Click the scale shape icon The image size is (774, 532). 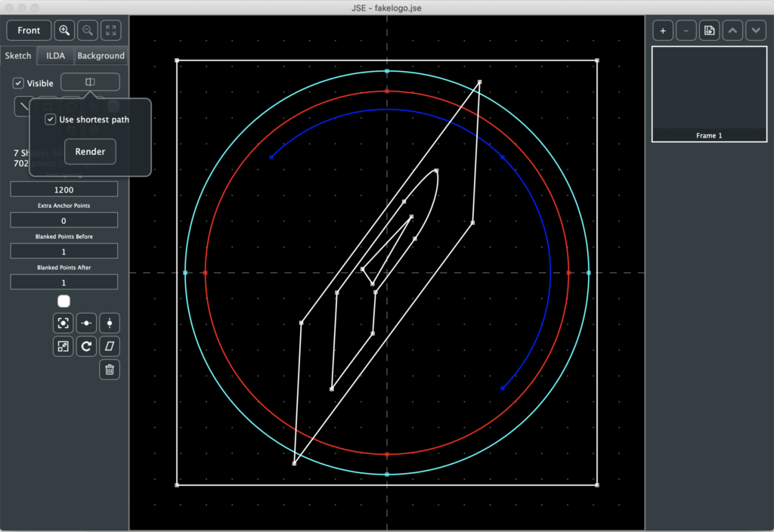pyautogui.click(x=63, y=347)
